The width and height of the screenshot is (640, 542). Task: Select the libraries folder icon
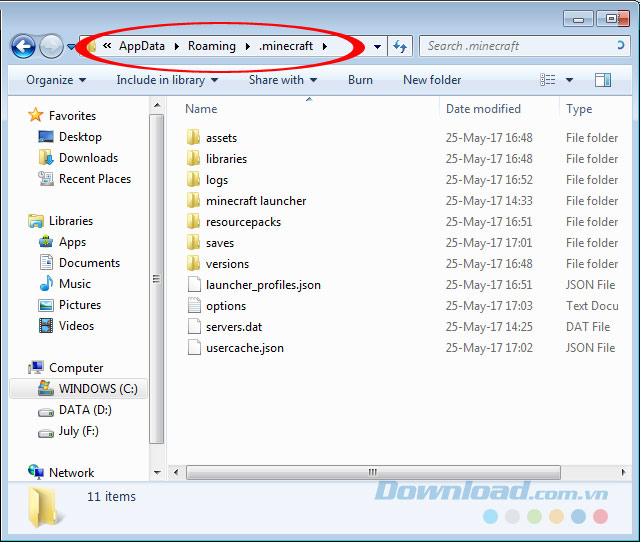click(193, 158)
